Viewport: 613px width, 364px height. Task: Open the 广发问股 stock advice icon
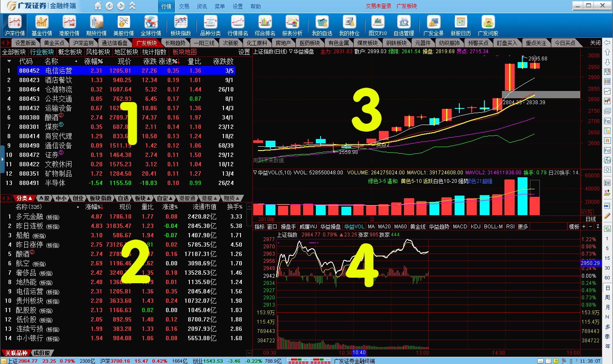[x=488, y=26]
